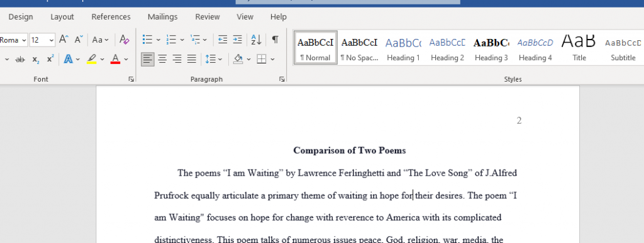
Task: Decrease font size with shrink font icon
Action: (x=79, y=40)
